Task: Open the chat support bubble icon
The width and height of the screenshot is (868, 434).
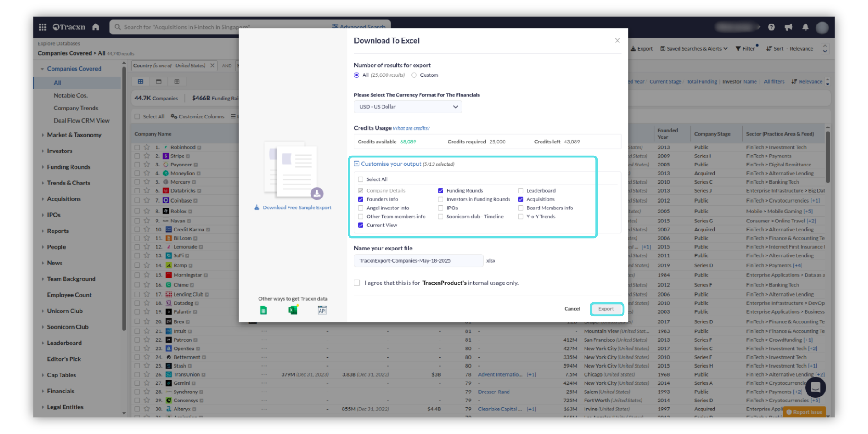Action: 815,387
